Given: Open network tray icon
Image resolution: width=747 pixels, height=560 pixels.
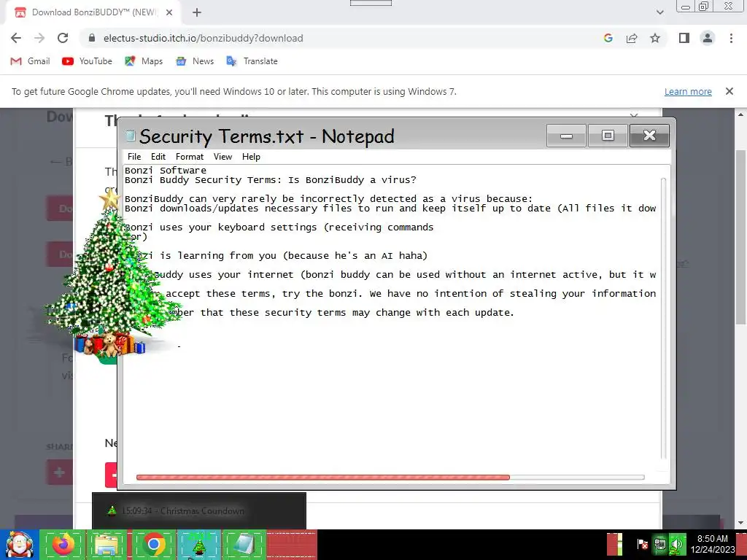Looking at the screenshot, I should 659,544.
